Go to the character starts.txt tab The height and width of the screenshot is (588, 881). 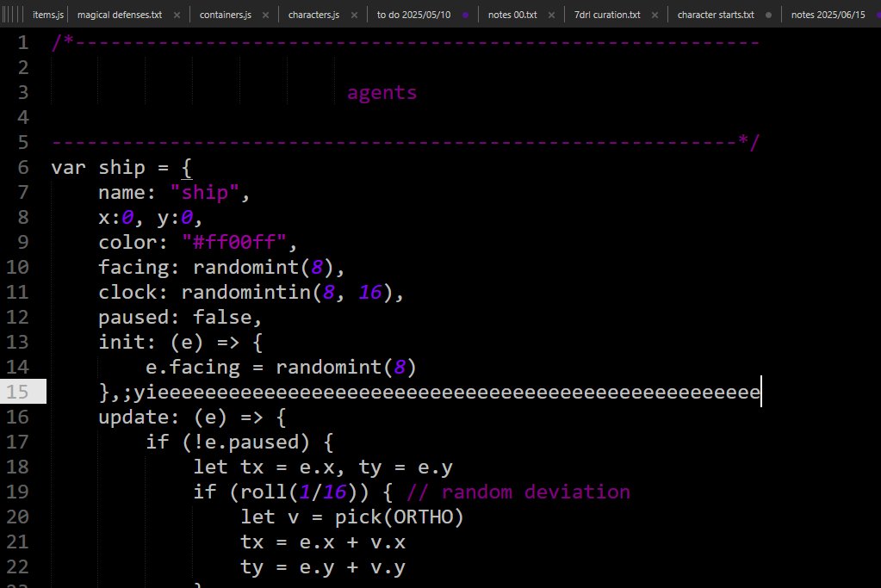(716, 15)
